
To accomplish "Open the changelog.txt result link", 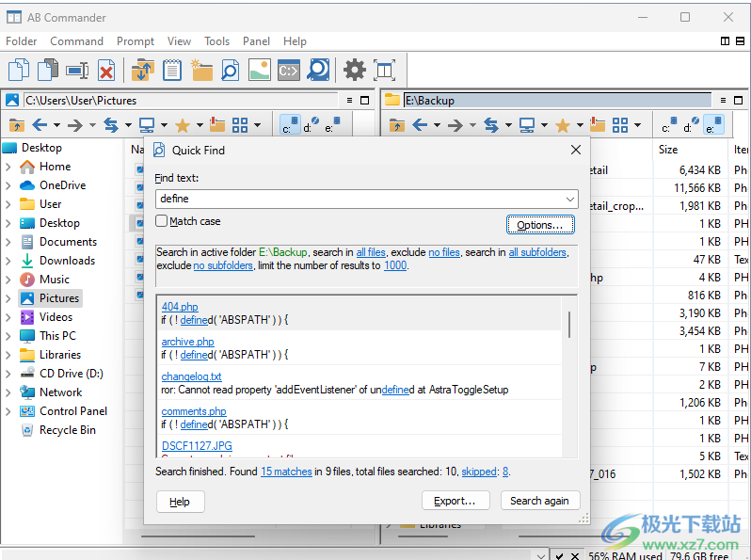I will [x=192, y=376].
